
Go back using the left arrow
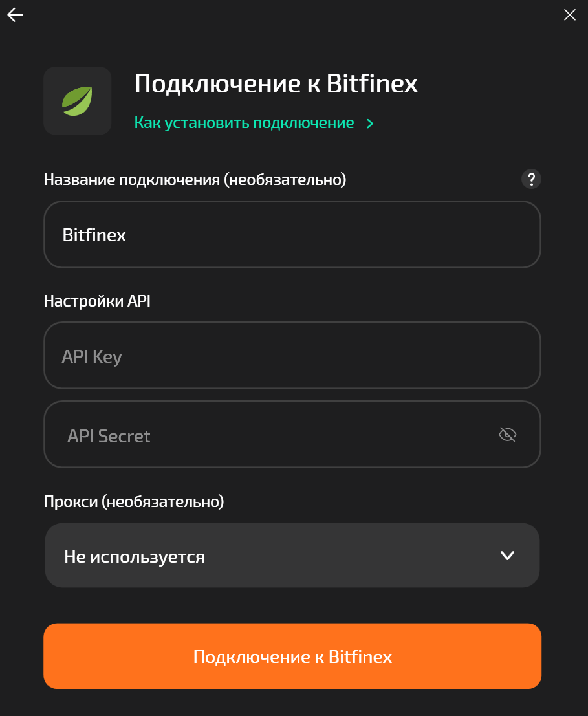pyautogui.click(x=15, y=15)
